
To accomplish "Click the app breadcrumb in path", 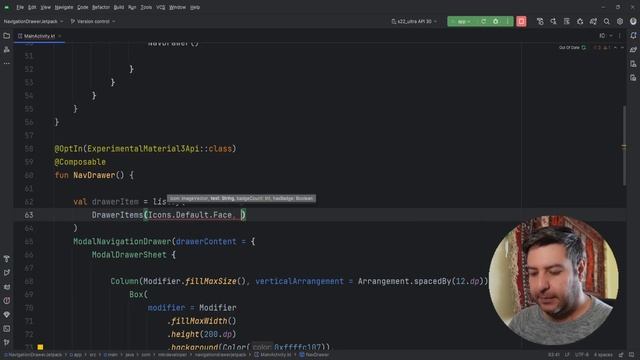I will pos(76,355).
